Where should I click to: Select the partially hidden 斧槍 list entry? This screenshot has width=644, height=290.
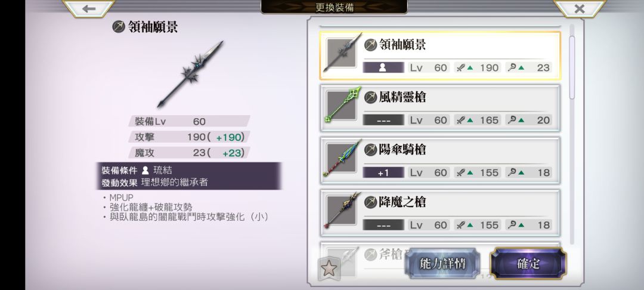pyautogui.click(x=440, y=260)
